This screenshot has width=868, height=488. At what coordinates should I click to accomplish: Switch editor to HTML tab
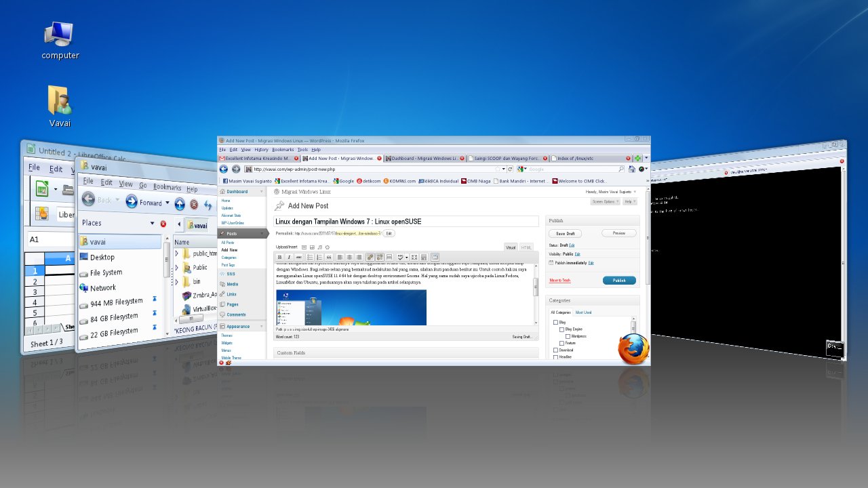click(526, 247)
